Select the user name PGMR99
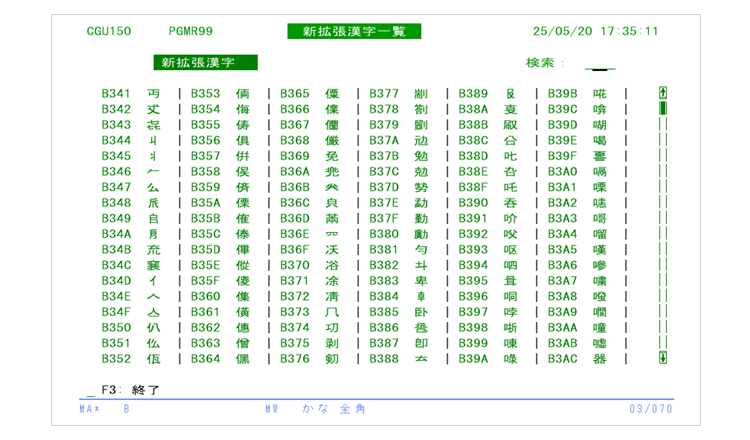The height and width of the screenshot is (440, 750). (x=190, y=31)
